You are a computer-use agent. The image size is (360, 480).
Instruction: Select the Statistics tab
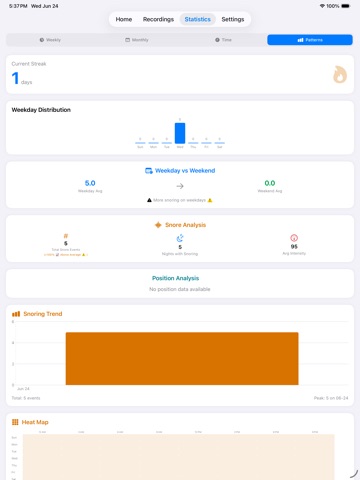click(x=198, y=19)
